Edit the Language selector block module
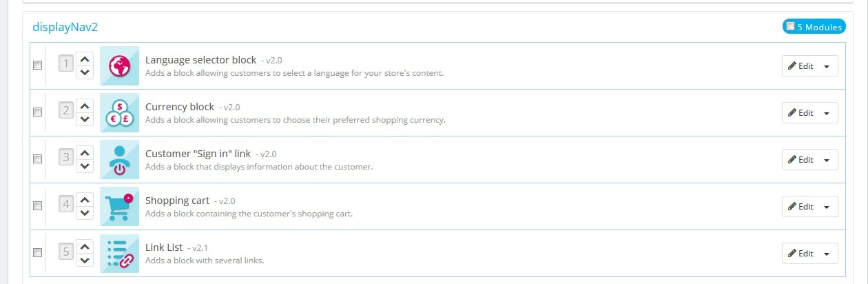868x284 pixels. point(800,66)
